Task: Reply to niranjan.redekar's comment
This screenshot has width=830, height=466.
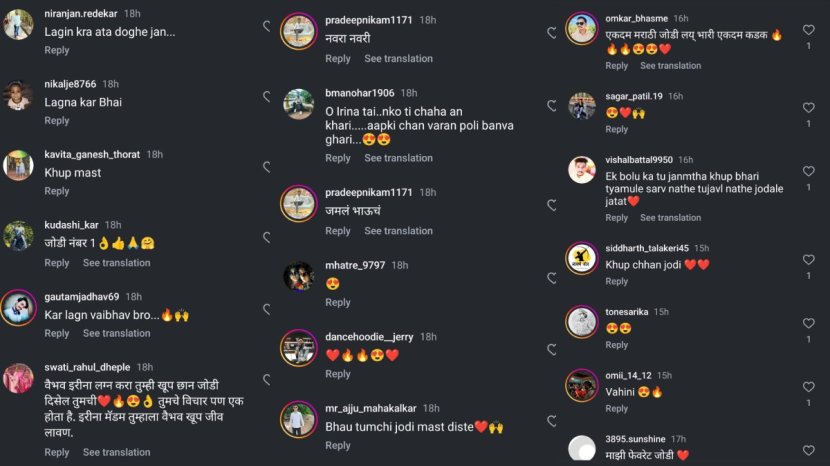Action: coord(57,50)
